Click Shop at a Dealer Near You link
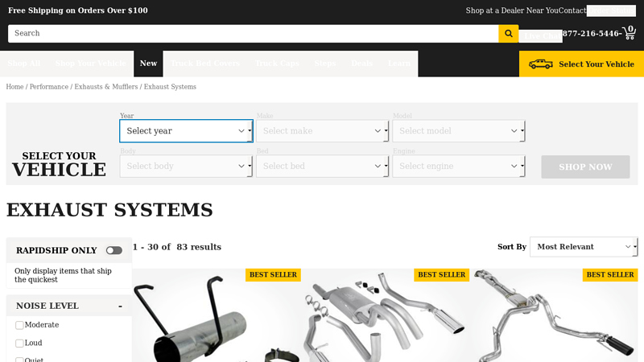 tap(512, 10)
